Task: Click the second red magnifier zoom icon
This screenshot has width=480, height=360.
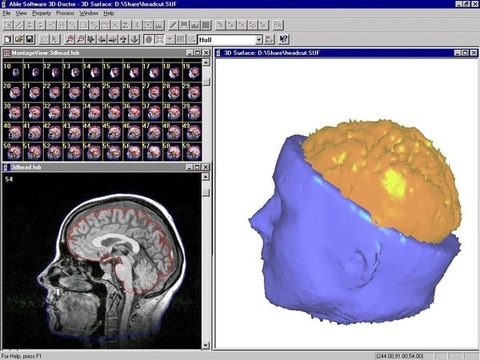Action: [x=80, y=39]
